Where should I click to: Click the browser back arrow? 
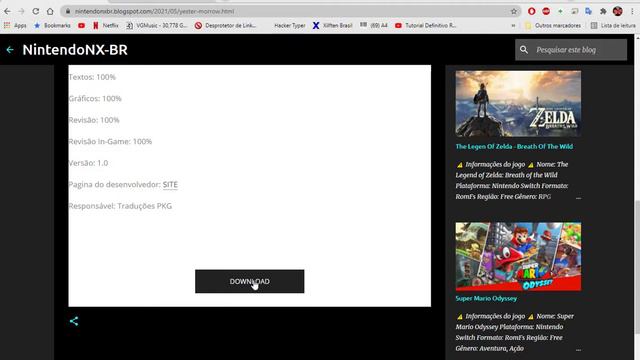7,11
